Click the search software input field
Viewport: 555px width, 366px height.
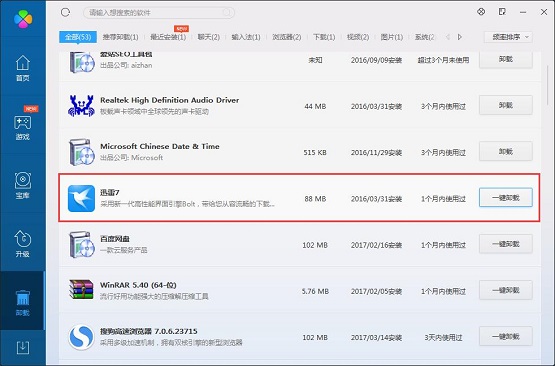point(159,13)
